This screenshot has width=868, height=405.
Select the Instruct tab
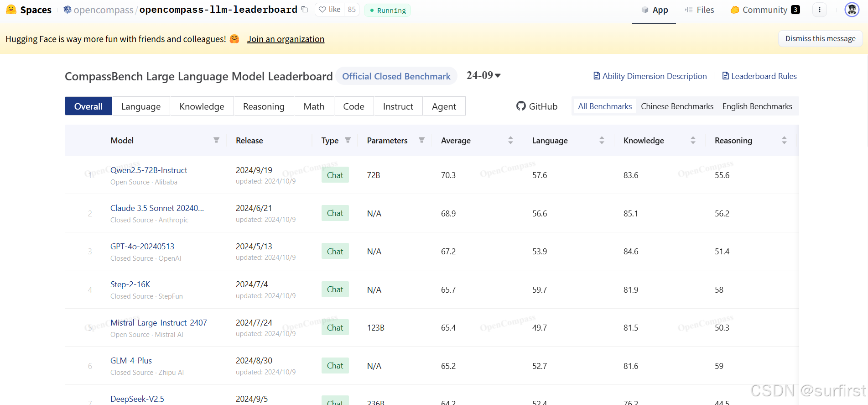click(x=398, y=106)
